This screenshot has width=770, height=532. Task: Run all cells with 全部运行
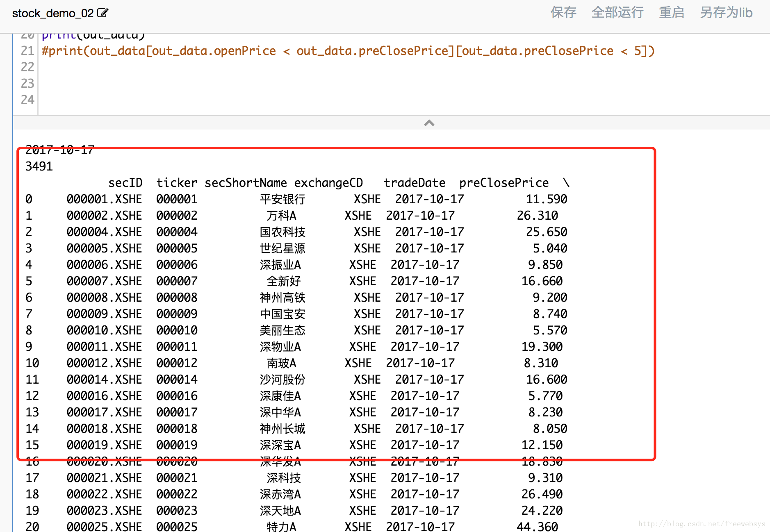(x=617, y=13)
